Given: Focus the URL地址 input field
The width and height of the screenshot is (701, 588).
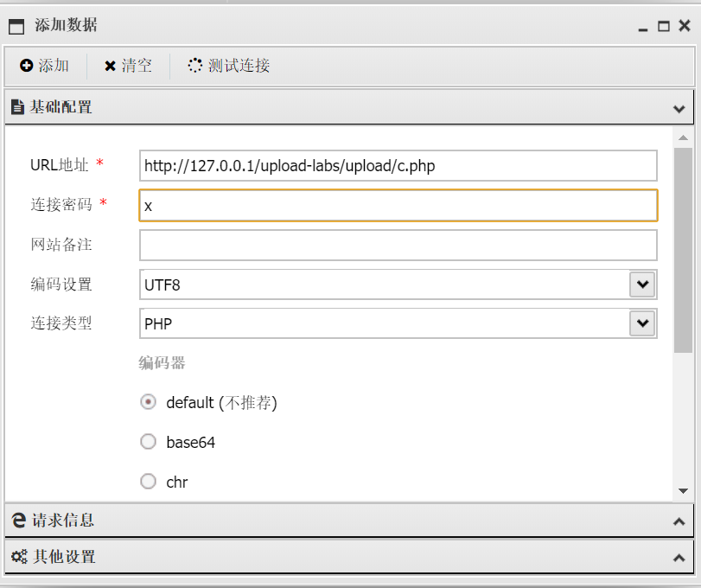Looking at the screenshot, I should point(398,165).
